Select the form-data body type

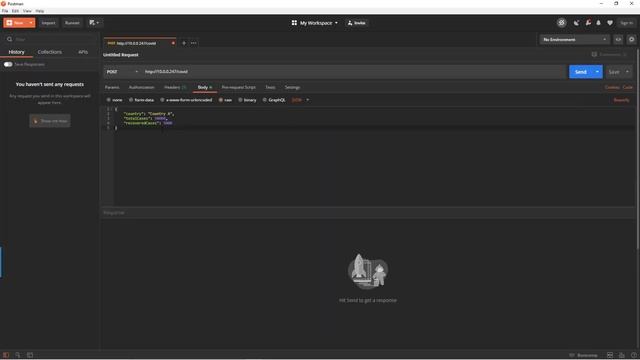pos(131,100)
